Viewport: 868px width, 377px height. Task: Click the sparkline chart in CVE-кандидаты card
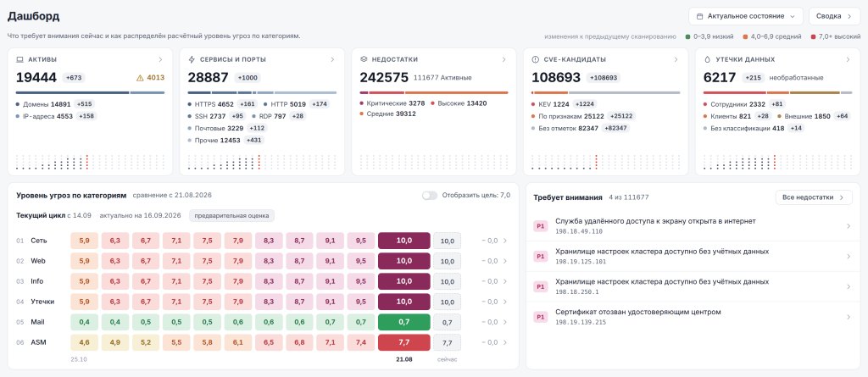click(x=605, y=162)
